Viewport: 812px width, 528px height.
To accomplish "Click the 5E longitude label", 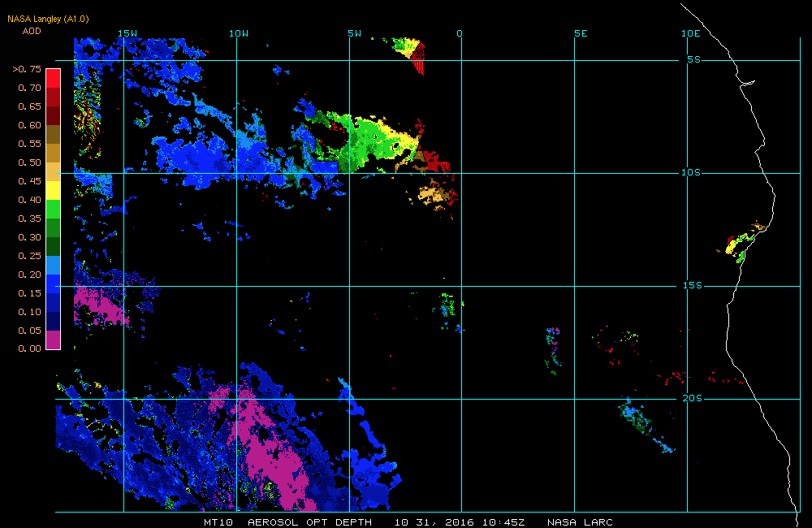I will (x=581, y=33).
